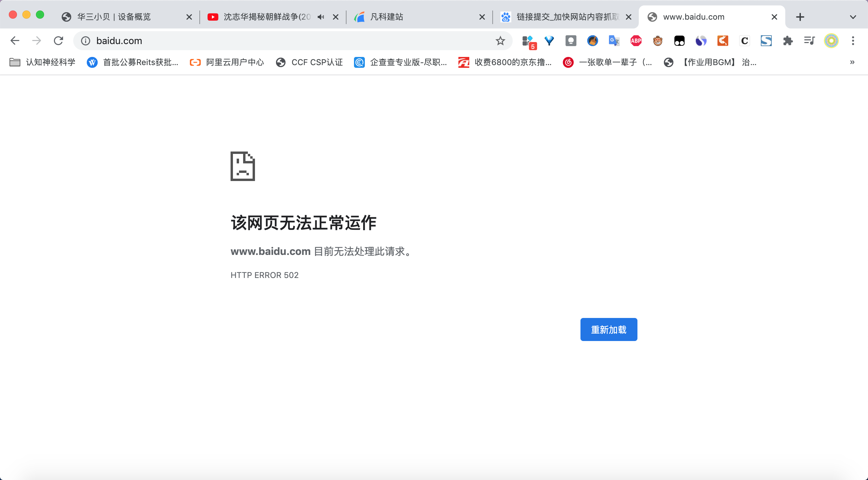Open the media control queue icon
Viewport: 868px width, 480px height.
pyautogui.click(x=809, y=41)
